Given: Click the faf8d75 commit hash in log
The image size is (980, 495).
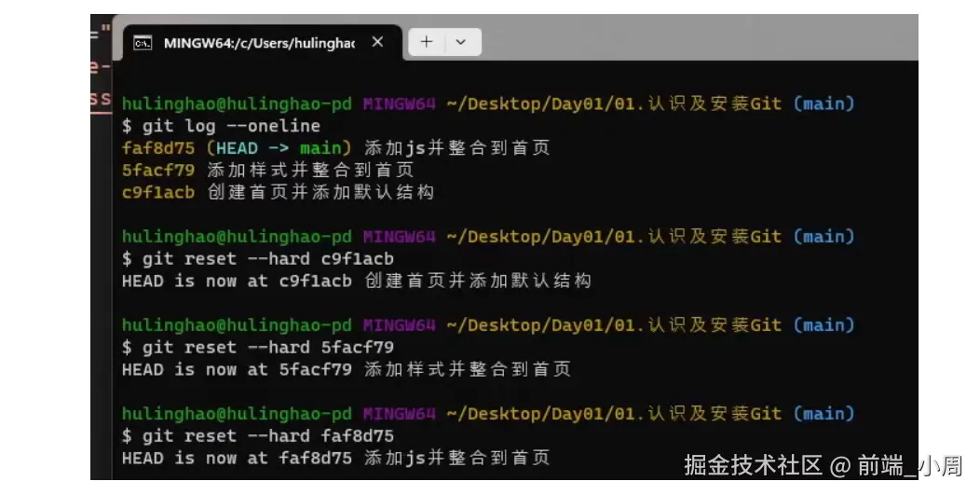Looking at the screenshot, I should point(158,148).
